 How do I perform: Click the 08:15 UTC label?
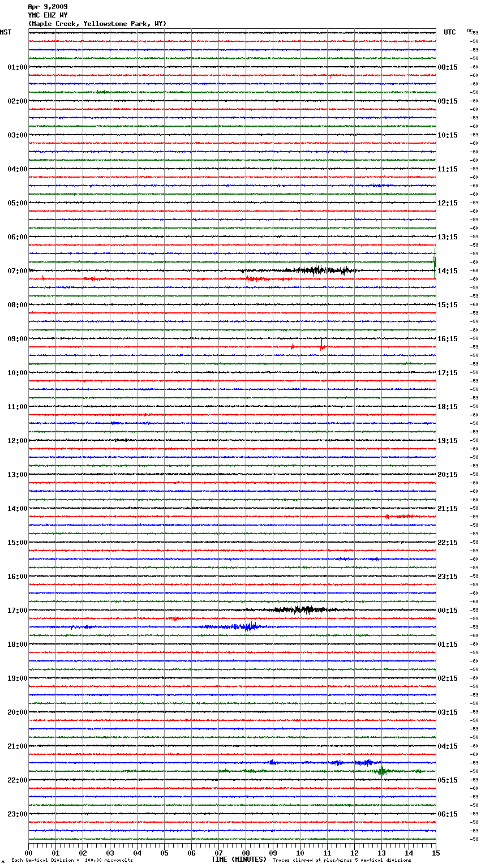[x=448, y=67]
